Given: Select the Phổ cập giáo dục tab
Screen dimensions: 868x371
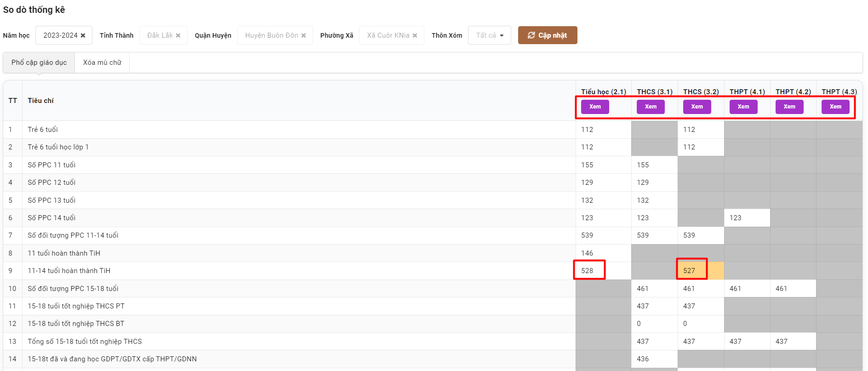Looking at the screenshot, I should [39, 63].
